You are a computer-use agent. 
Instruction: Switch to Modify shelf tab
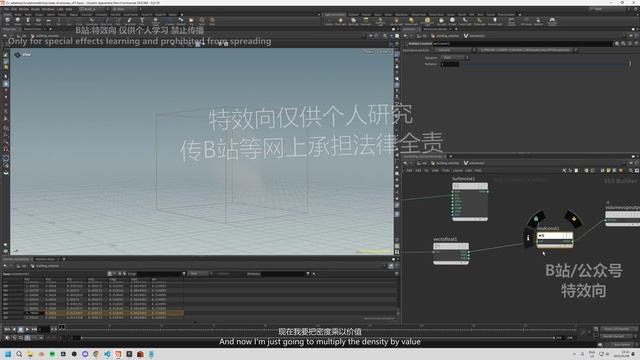(18, 15)
